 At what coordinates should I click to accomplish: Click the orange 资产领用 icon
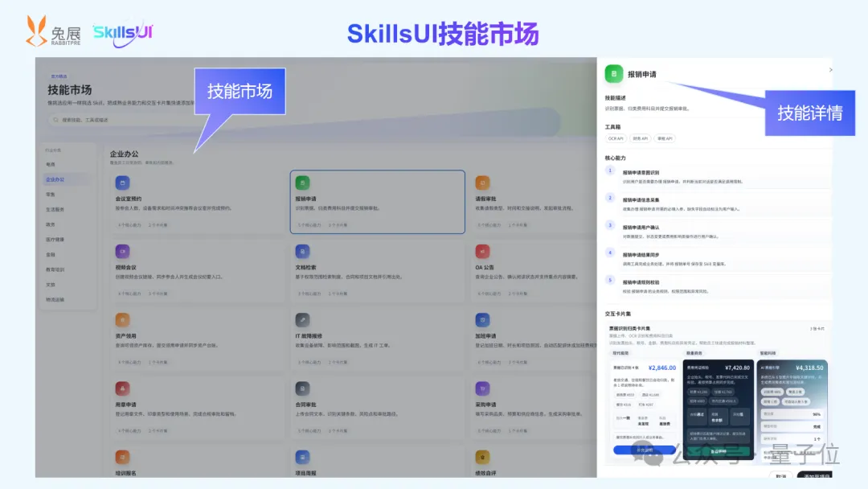[x=122, y=320]
